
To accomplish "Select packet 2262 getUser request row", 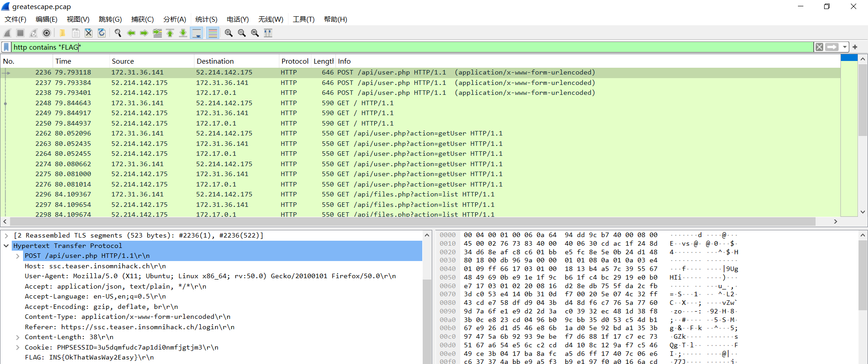I will 420,133.
